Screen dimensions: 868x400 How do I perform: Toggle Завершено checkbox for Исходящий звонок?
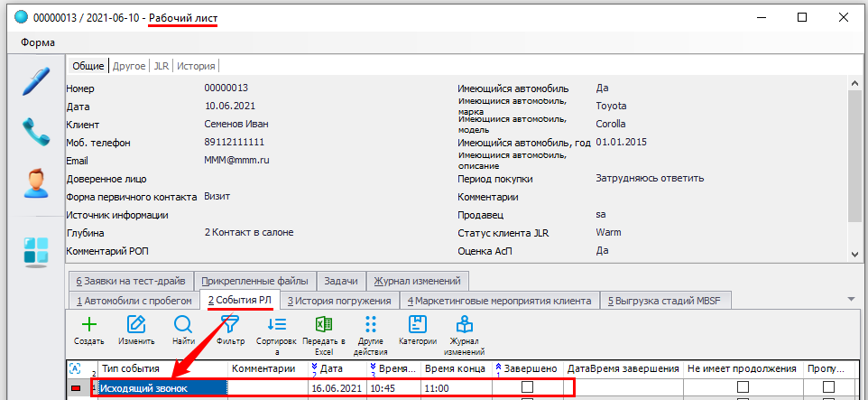click(x=528, y=387)
